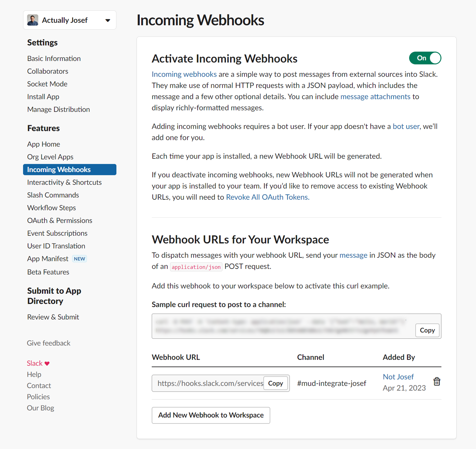The image size is (476, 449).
Task: Open the Slash Commands page
Action: [53, 195]
